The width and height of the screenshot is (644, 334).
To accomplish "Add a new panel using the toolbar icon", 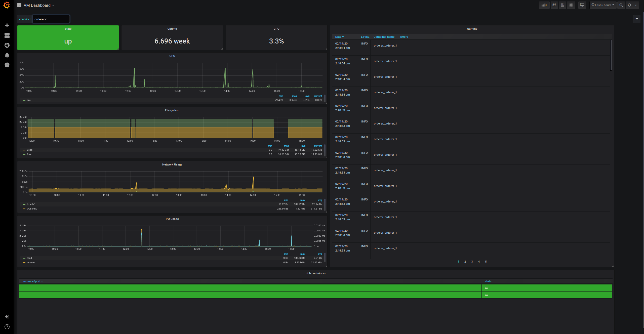I will click(544, 5).
